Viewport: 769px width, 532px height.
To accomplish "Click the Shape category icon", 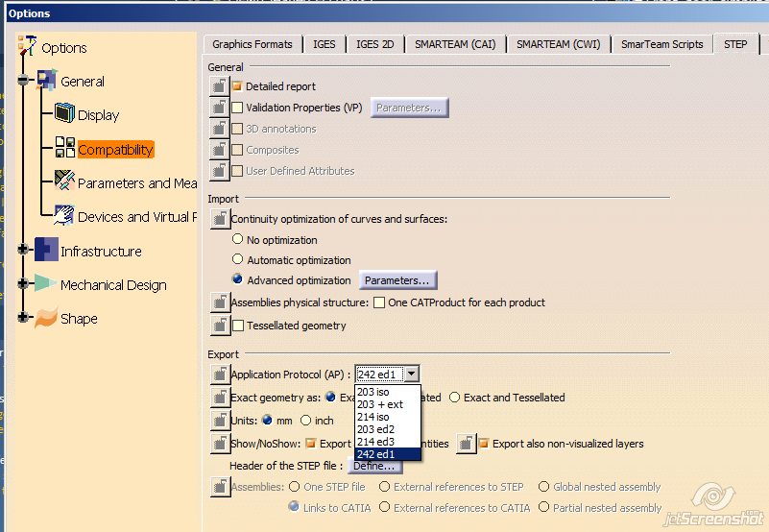I will coord(46,319).
